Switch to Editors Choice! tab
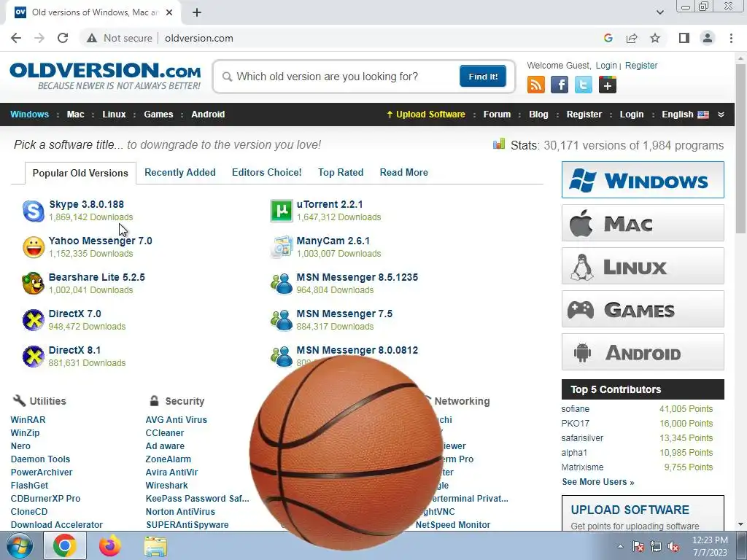Viewport: 747px width, 560px height. 267,172
